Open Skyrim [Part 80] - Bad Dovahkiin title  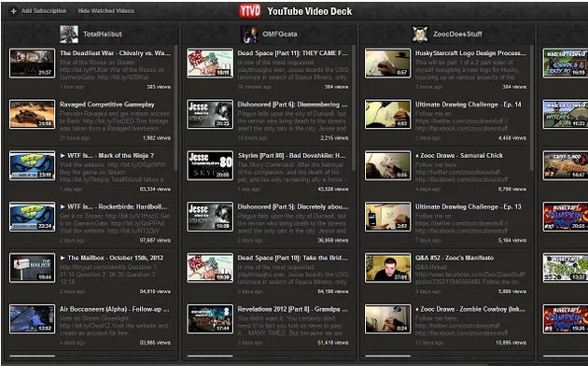(292, 156)
